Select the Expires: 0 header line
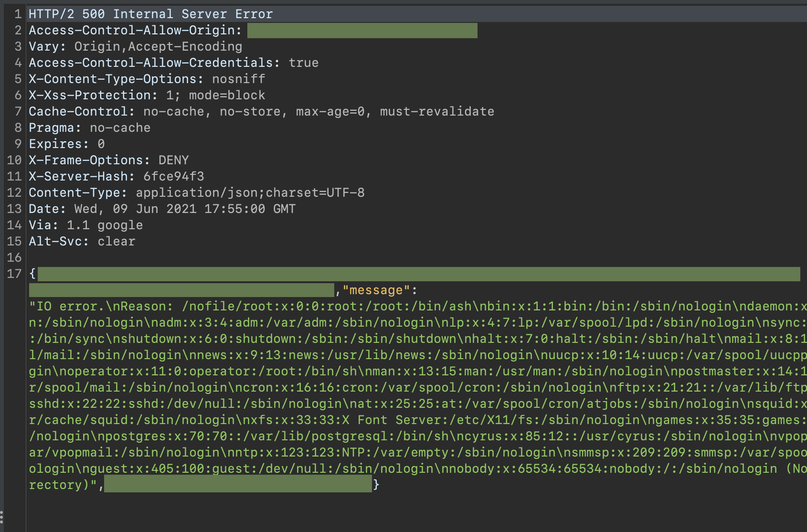 click(x=66, y=144)
